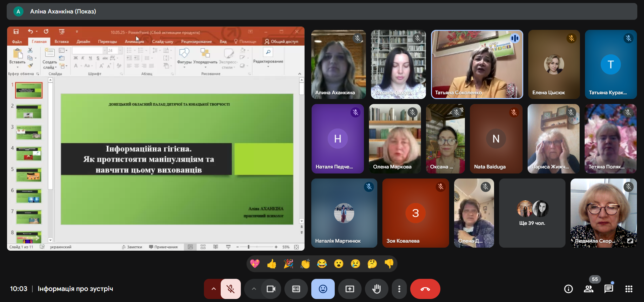Open the chat messages panel
Screen dimensions: 644x302
[x=608, y=289]
